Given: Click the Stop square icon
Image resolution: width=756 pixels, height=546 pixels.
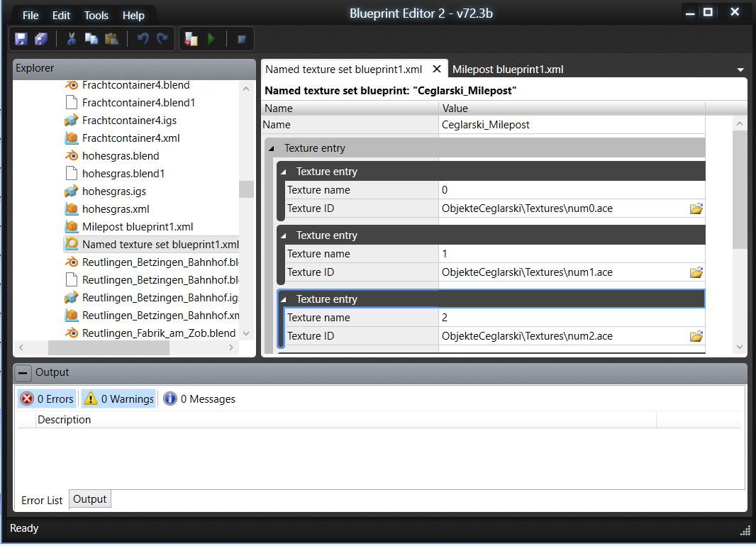Looking at the screenshot, I should pos(242,39).
